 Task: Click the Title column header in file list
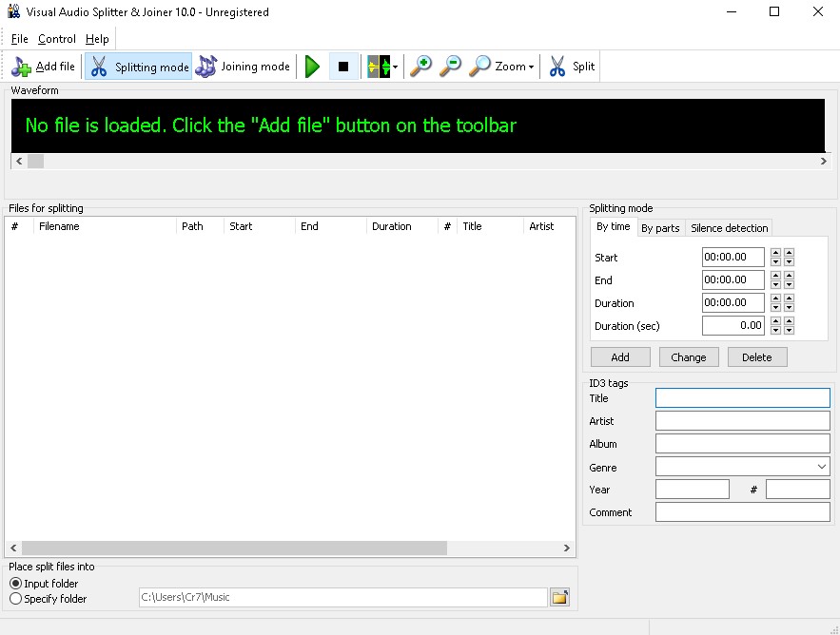click(490, 226)
